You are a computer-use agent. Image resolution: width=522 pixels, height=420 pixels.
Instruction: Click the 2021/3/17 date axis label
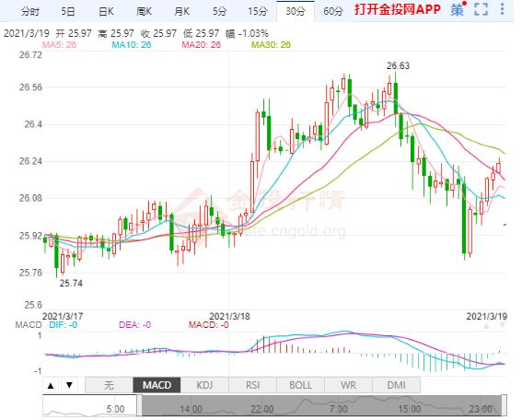(63, 316)
